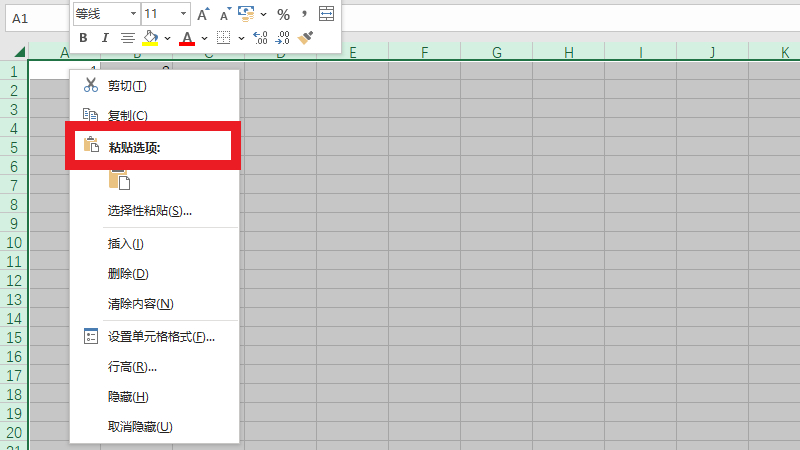Expand accounting format dropdown arrow

[x=263, y=14]
